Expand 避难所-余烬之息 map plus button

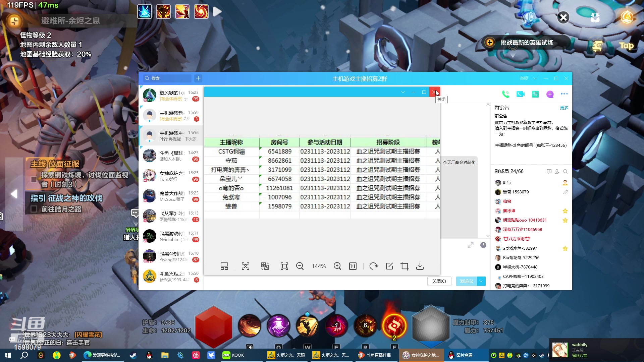[14, 21]
